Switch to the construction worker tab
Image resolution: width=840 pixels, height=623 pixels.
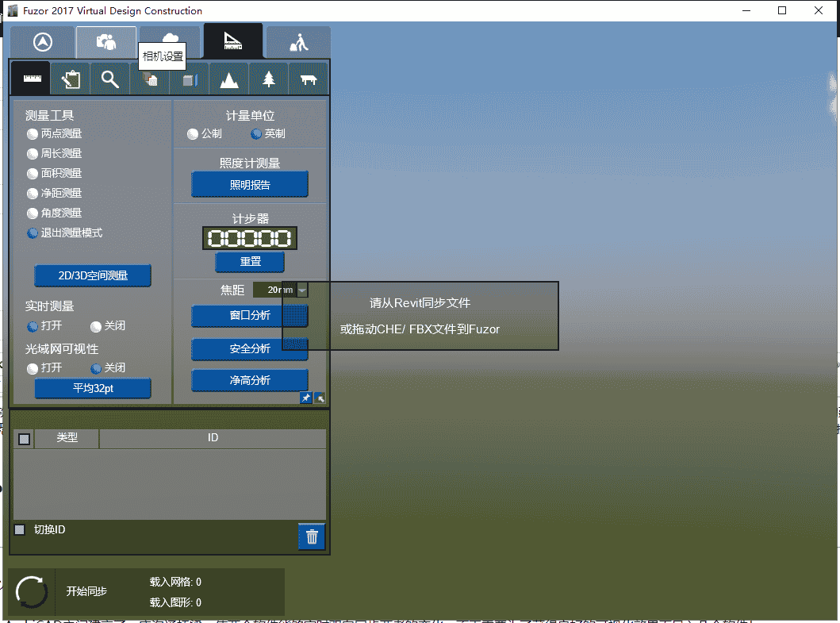coord(298,42)
